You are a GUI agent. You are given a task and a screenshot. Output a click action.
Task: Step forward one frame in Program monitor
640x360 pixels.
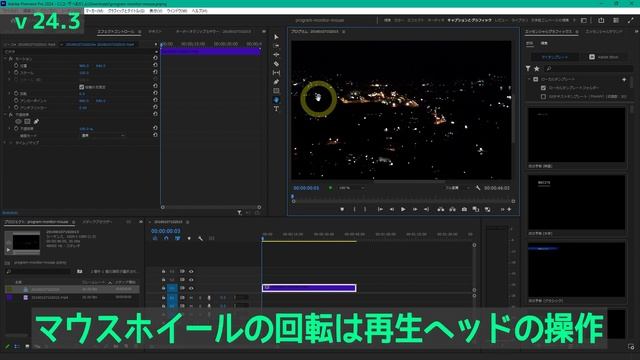point(415,209)
